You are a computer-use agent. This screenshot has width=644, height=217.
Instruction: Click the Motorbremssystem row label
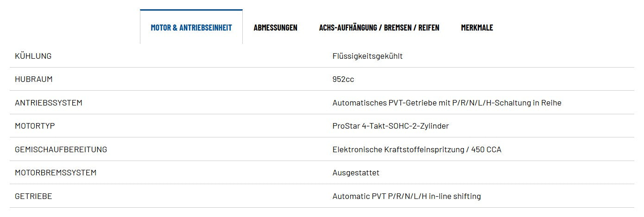[56, 173]
